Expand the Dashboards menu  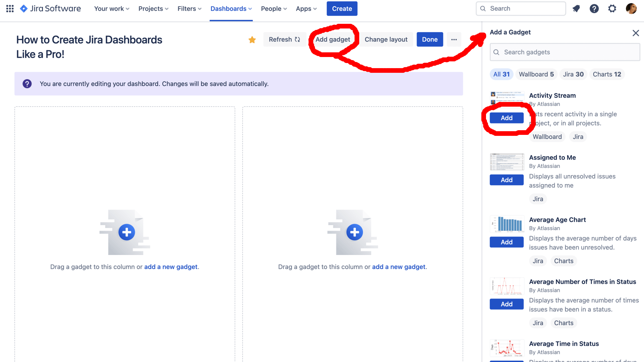(x=231, y=9)
